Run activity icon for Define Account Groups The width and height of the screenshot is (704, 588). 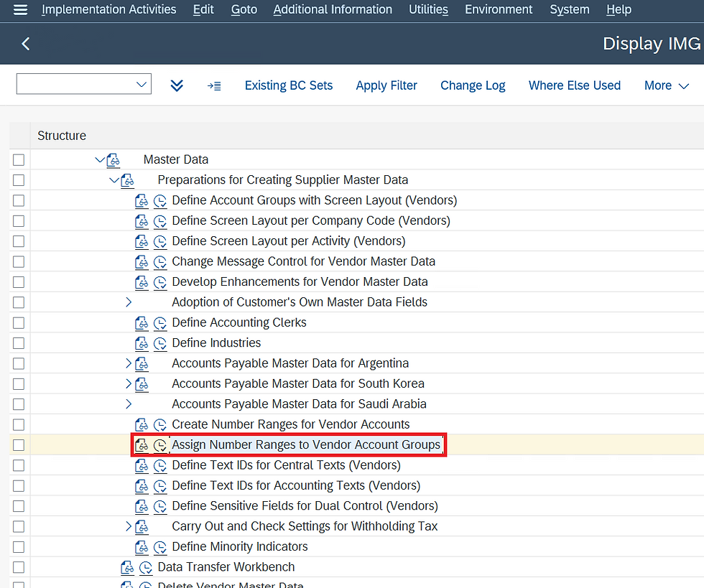pyautogui.click(x=159, y=200)
